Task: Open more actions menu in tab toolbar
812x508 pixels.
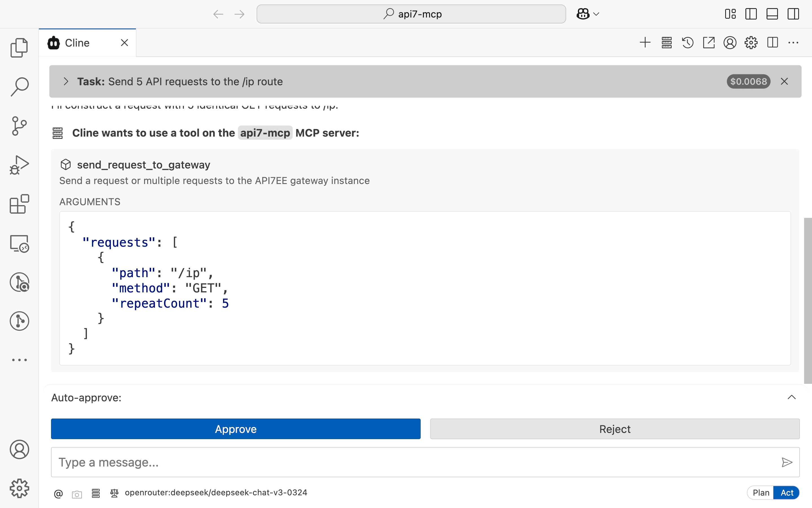Action: pos(793,43)
